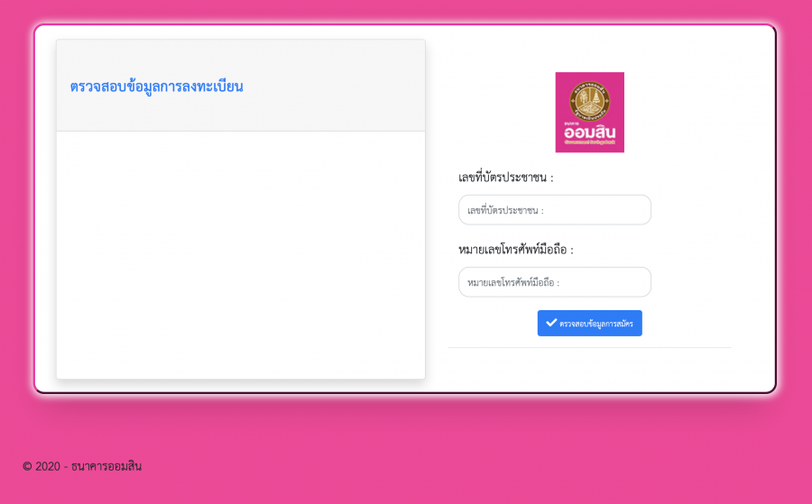Focus the เลขที่บัตรประชาชน input field
This screenshot has width=812, height=504.
coord(555,209)
